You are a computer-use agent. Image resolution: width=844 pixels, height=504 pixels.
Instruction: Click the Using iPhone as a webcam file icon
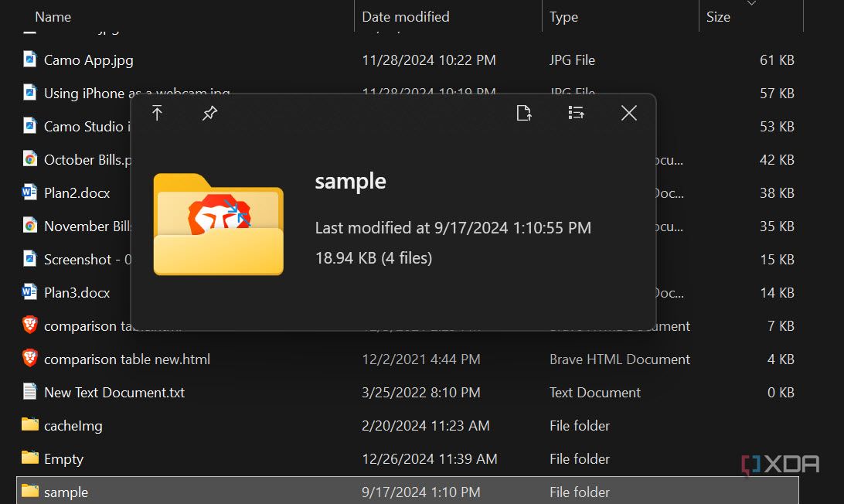pos(30,93)
